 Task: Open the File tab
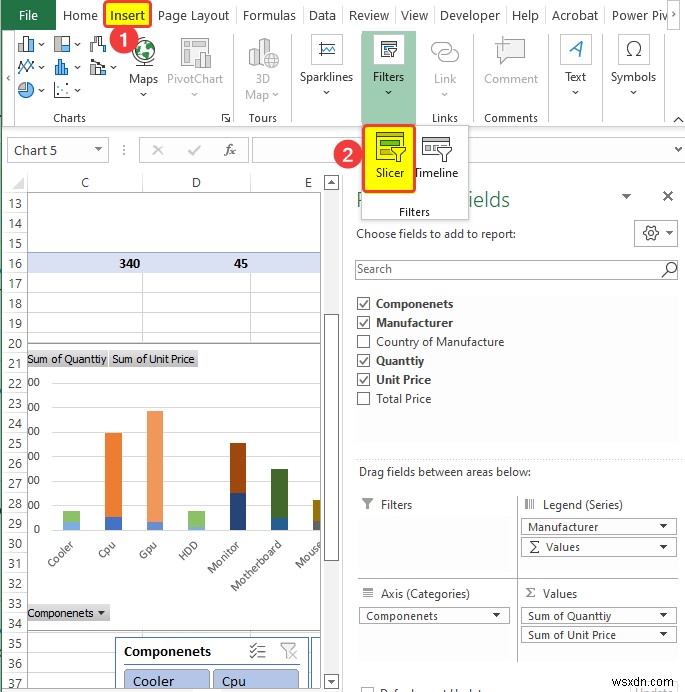point(28,15)
